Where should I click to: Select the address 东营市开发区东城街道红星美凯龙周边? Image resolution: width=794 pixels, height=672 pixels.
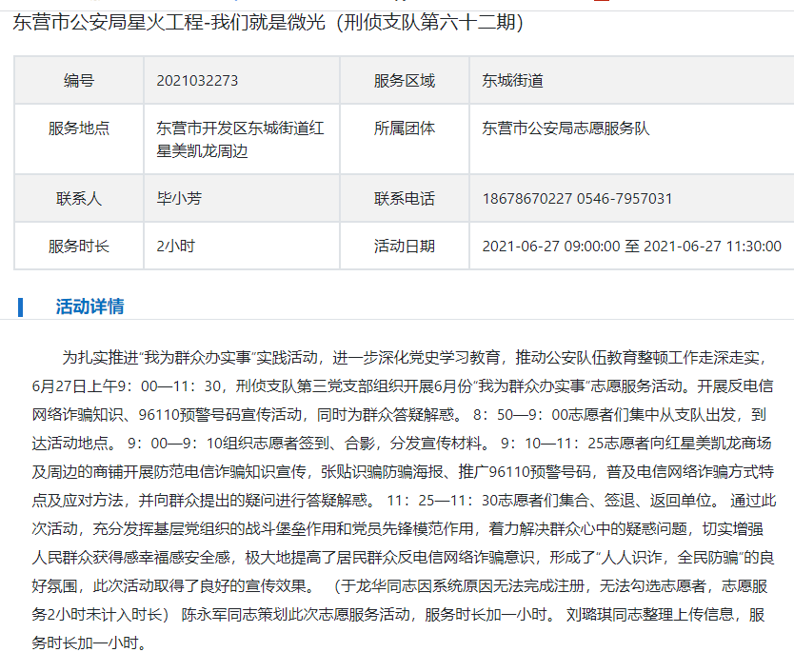[x=240, y=139]
